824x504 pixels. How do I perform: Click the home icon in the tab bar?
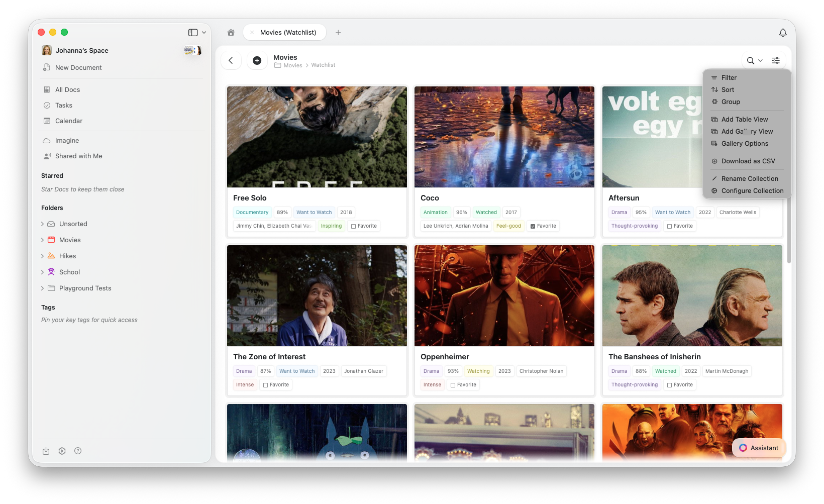point(231,32)
